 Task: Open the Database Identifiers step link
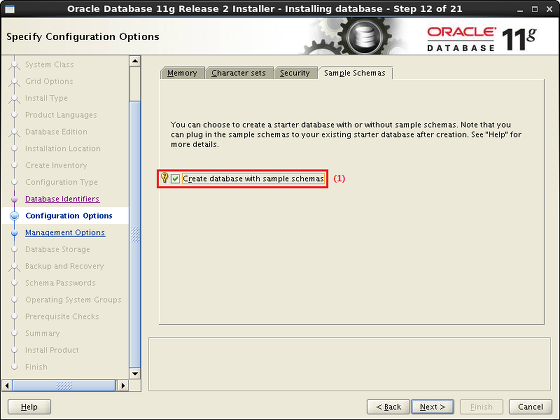[62, 199]
